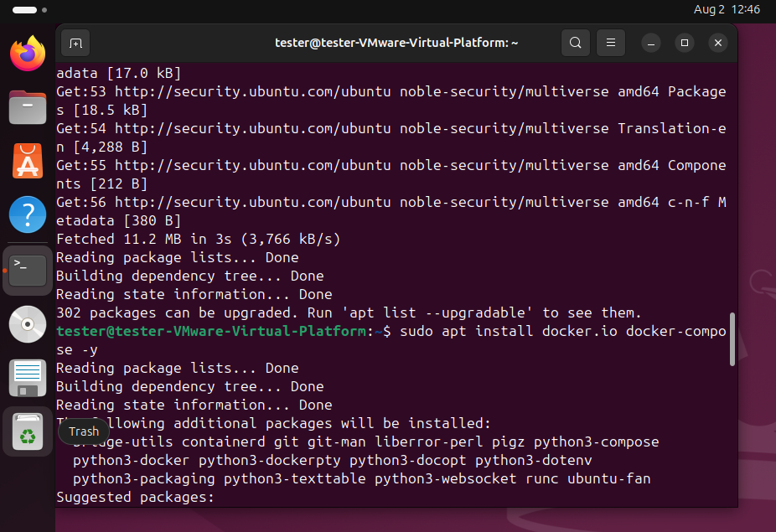
Task: Click the terminal title bar text
Action: [x=396, y=43]
